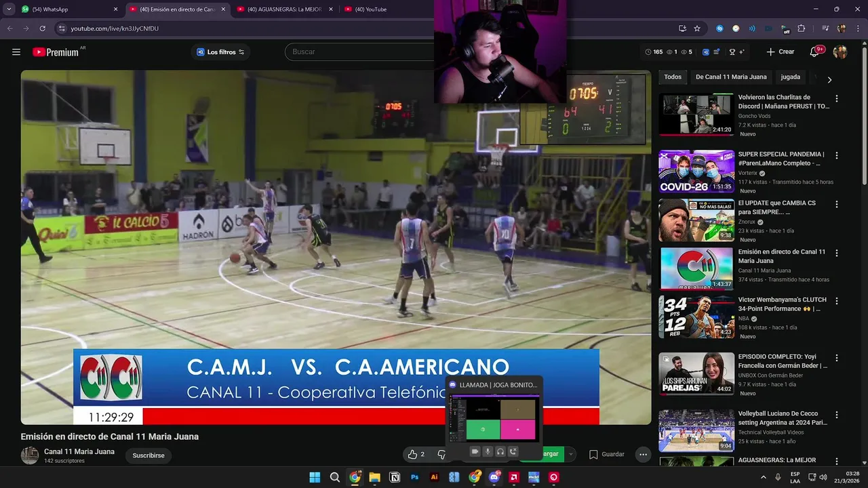Reload the current YouTube page
The image size is (868, 488).
pyautogui.click(x=42, y=28)
